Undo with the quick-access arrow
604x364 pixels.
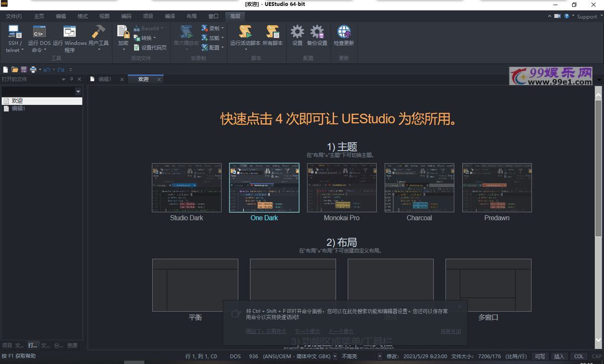(47, 69)
